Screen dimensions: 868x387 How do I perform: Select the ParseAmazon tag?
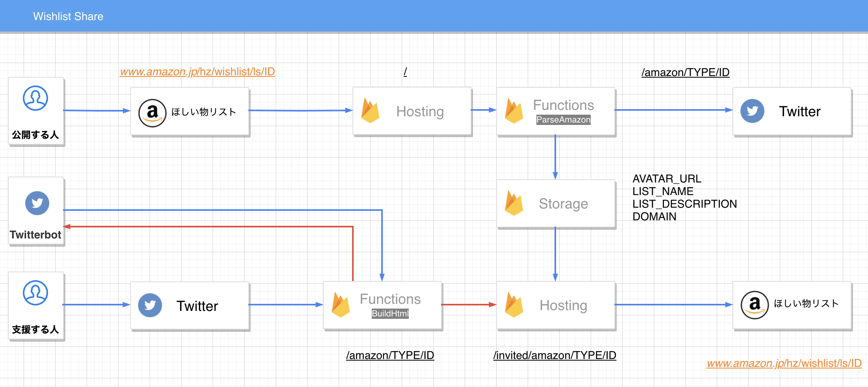(x=564, y=120)
